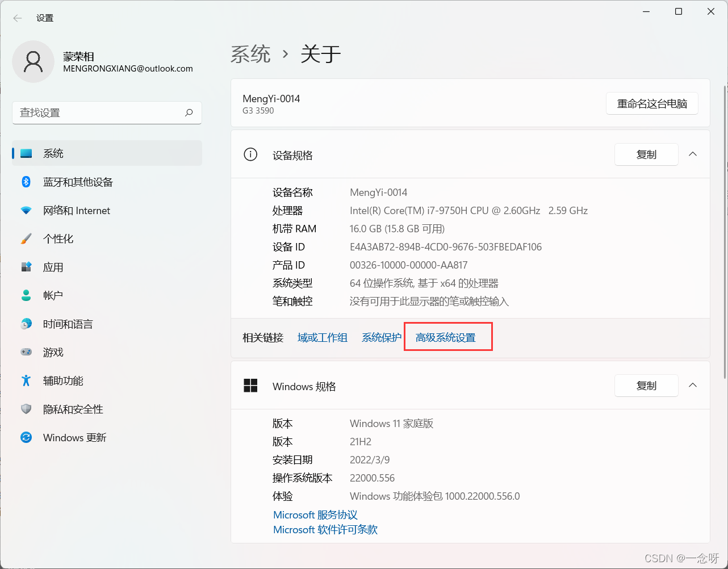Open 蓝牙和其他设备 settings
The image size is (728, 569).
107,182
